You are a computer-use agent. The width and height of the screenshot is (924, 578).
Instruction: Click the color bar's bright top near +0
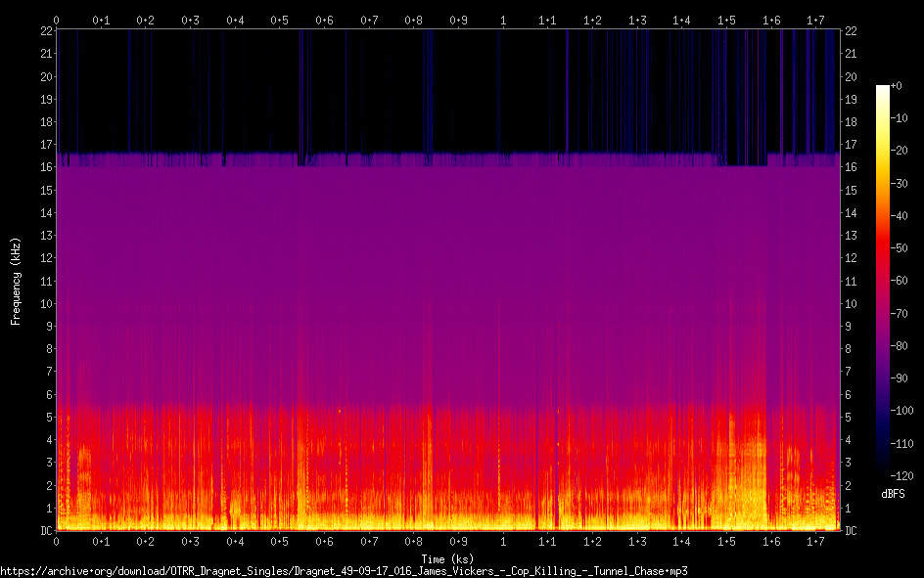(x=883, y=90)
